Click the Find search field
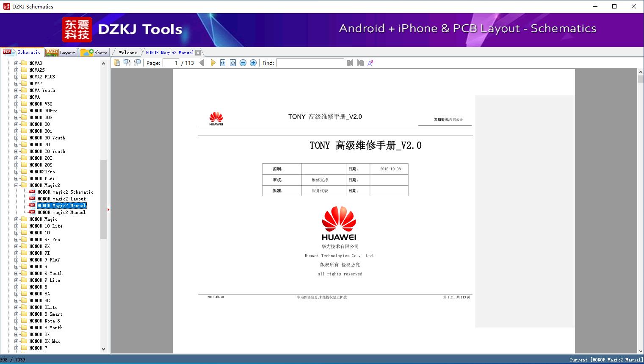The height and width of the screenshot is (364, 644). tap(310, 63)
